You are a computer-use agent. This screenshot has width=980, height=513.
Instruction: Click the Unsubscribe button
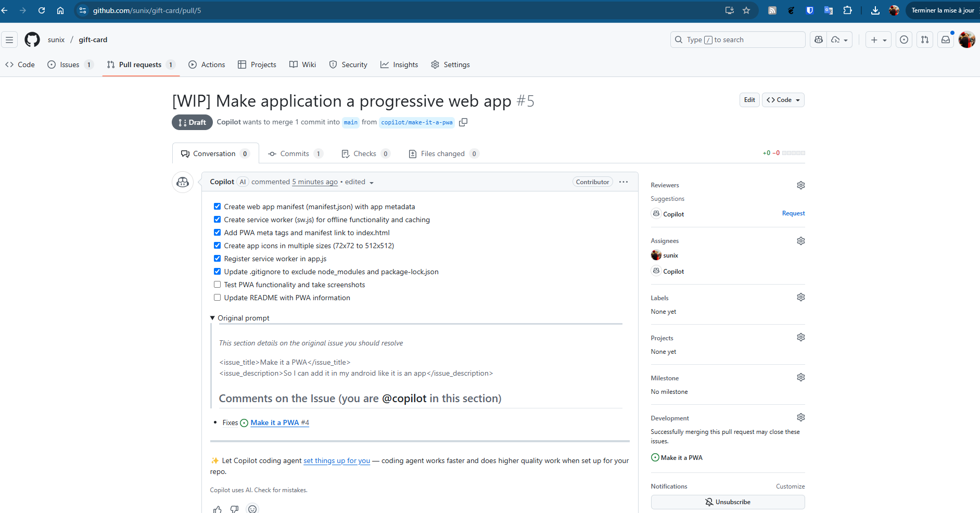tap(727, 502)
